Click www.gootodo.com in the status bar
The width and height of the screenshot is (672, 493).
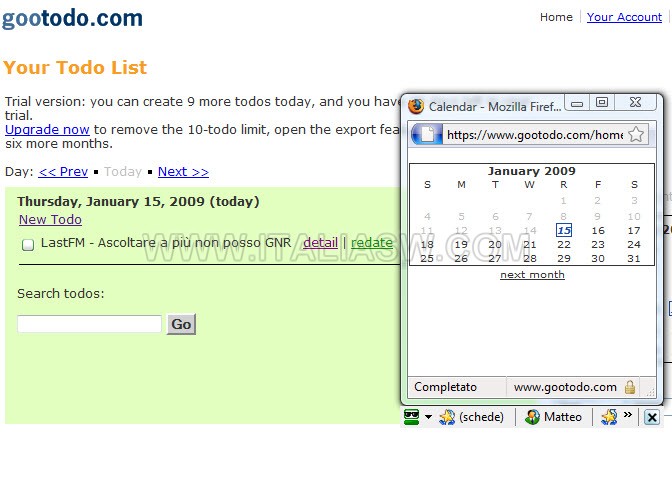tap(565, 387)
